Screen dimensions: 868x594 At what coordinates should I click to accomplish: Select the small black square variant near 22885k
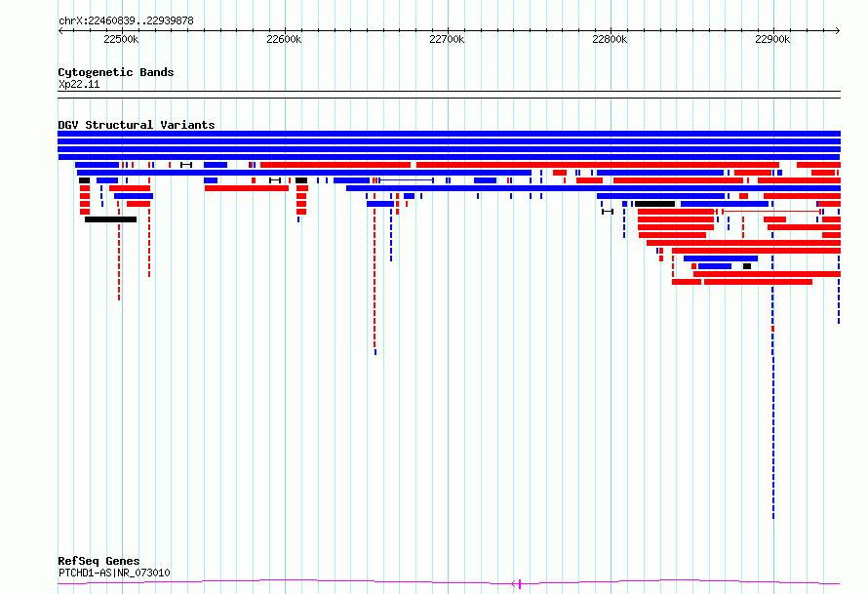pyautogui.click(x=747, y=266)
